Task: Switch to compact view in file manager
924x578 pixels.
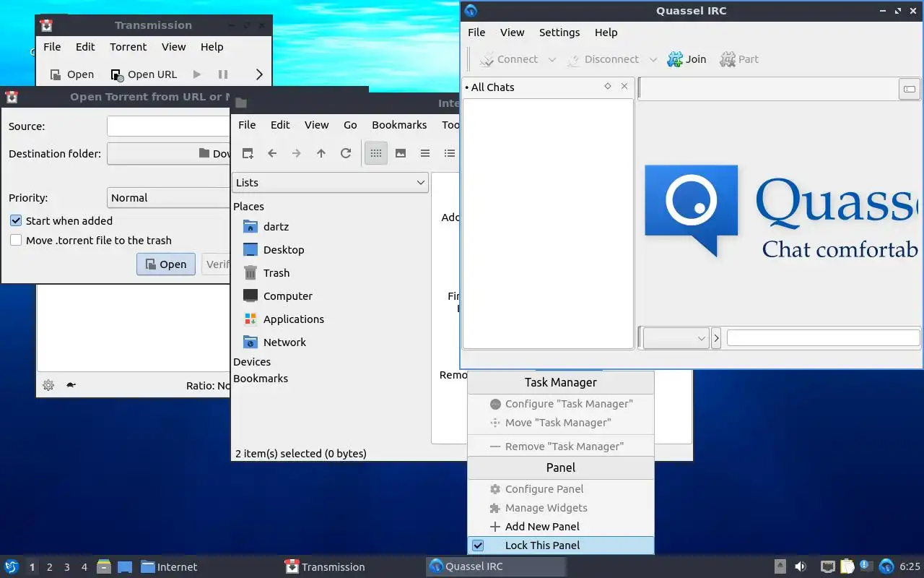Action: [425, 153]
